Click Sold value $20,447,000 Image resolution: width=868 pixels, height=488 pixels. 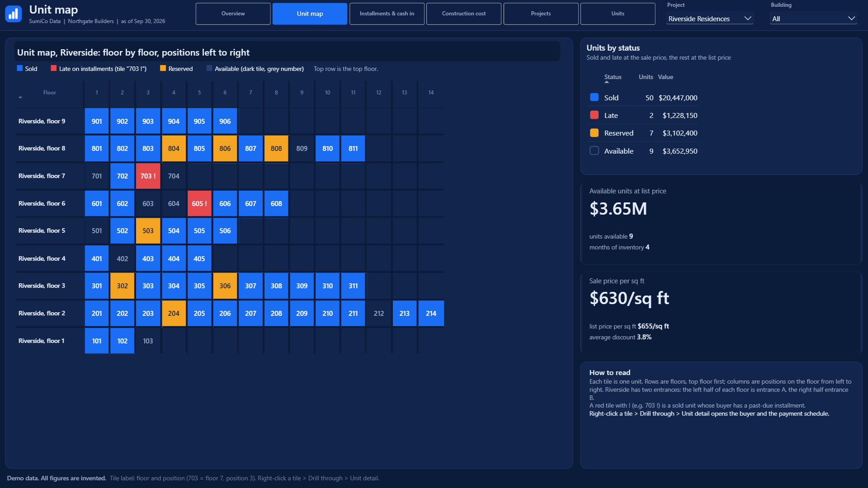pos(678,98)
